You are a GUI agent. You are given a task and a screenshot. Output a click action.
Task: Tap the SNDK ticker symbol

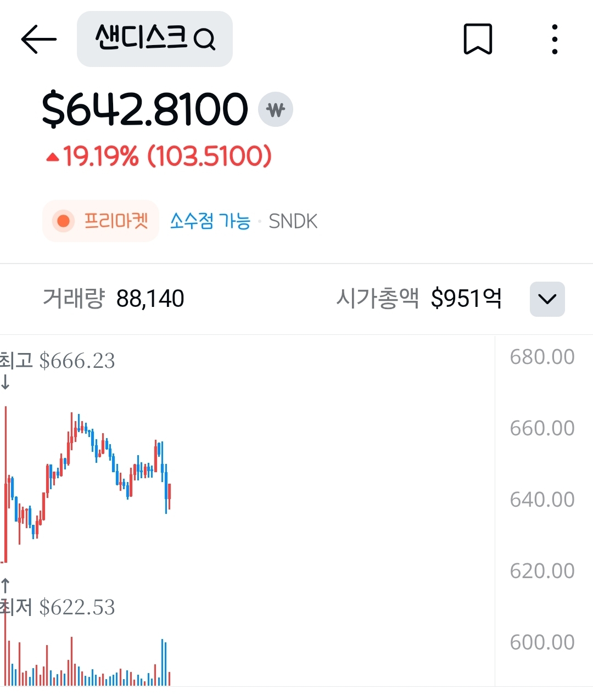(x=293, y=221)
